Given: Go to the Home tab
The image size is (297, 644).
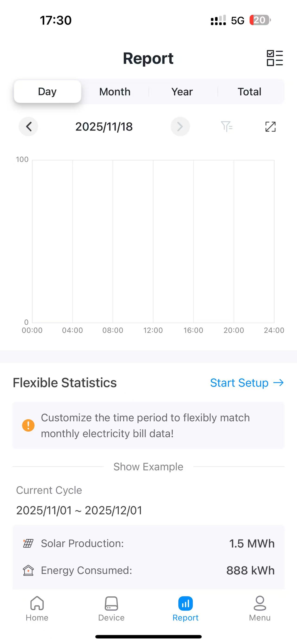Looking at the screenshot, I should tap(37, 608).
